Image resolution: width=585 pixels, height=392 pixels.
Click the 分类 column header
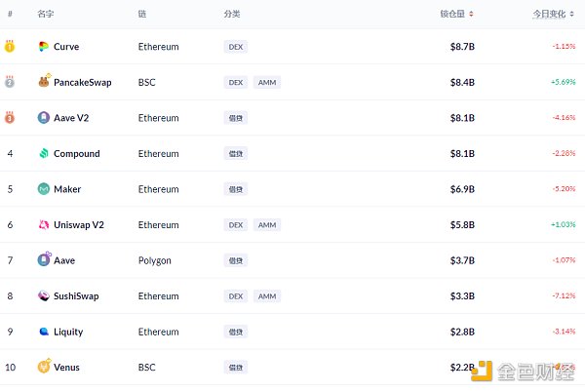point(232,15)
